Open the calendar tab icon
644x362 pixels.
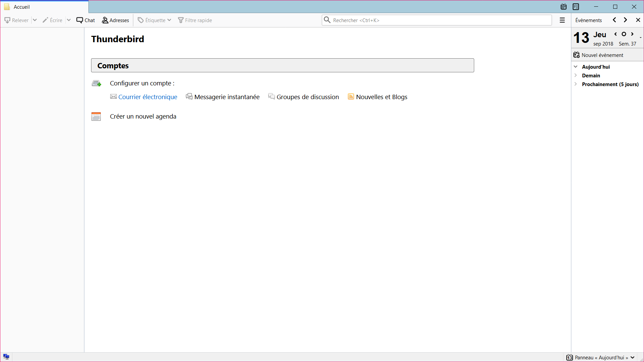tap(564, 7)
